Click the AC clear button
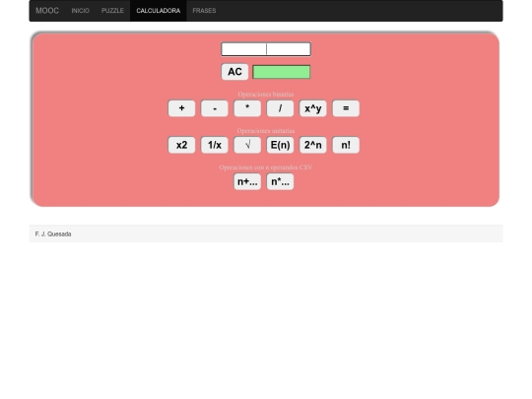The image size is (532, 399). [234, 72]
